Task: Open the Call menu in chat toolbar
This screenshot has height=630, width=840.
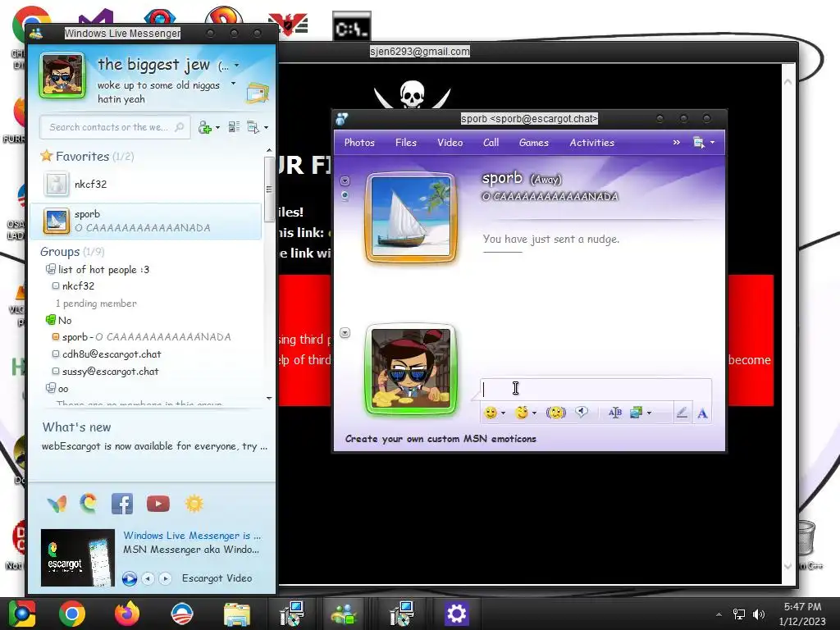Action: point(491,143)
